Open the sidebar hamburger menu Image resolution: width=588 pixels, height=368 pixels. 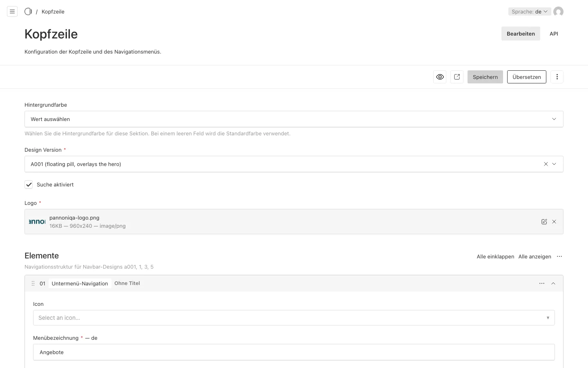12,11
